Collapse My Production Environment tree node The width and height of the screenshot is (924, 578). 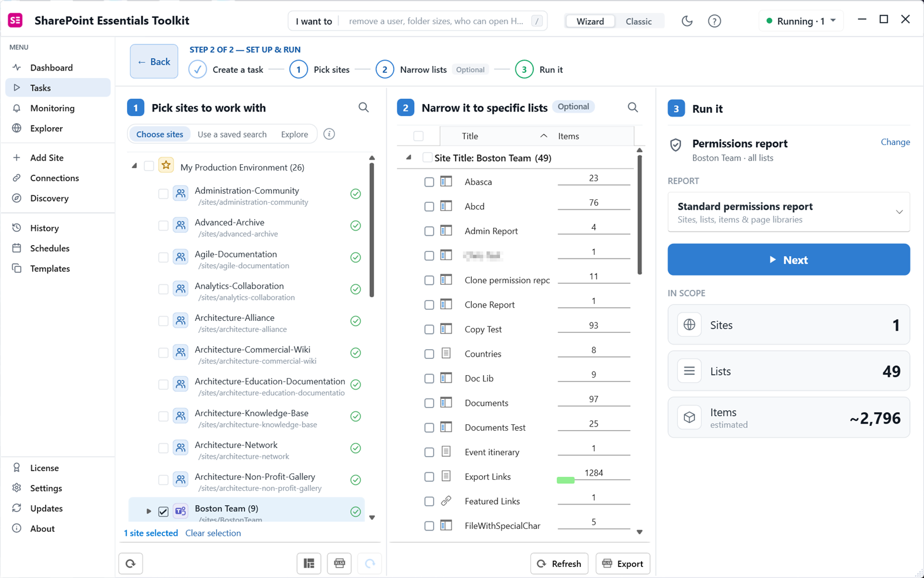pyautogui.click(x=135, y=166)
